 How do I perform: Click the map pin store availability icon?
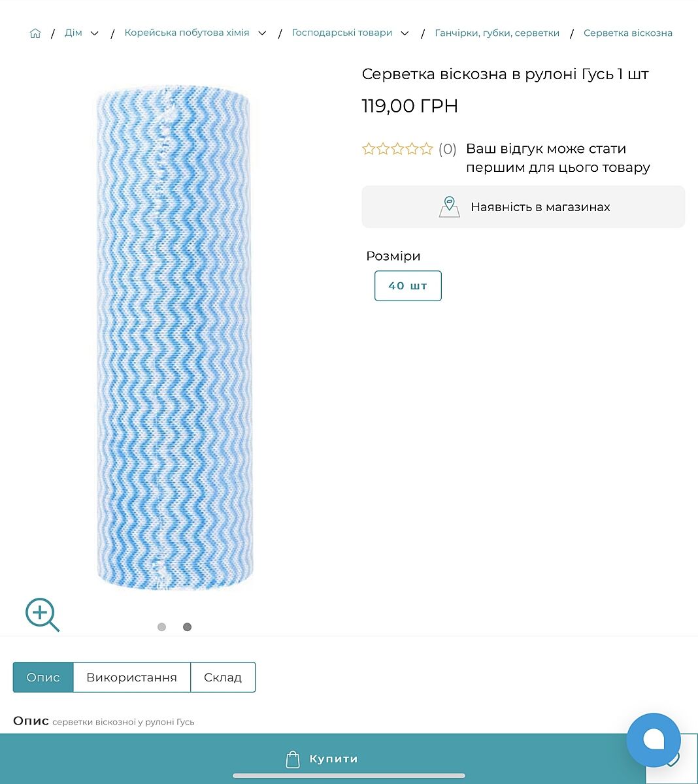pos(449,207)
